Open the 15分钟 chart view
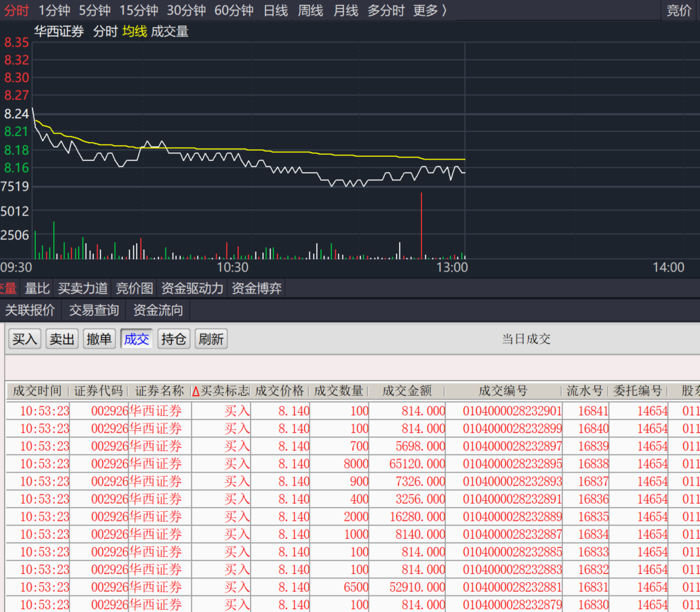Viewport: 700px width, 612px height. click(138, 10)
